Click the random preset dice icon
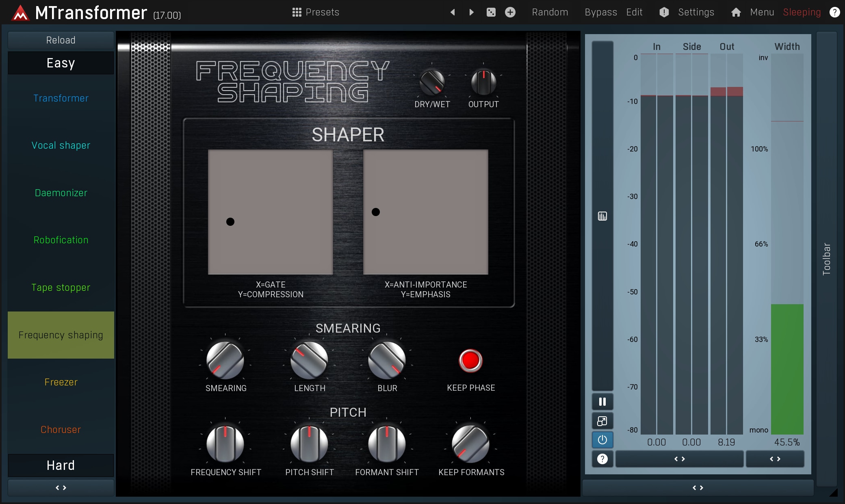This screenshot has width=845, height=504. click(491, 12)
